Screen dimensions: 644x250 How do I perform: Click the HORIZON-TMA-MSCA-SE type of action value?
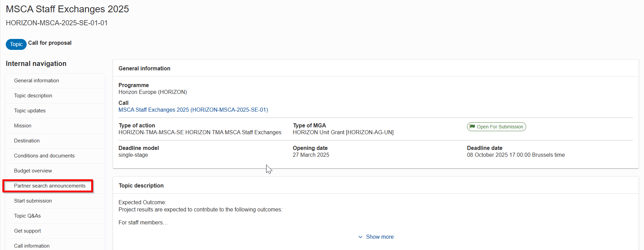coord(200,132)
